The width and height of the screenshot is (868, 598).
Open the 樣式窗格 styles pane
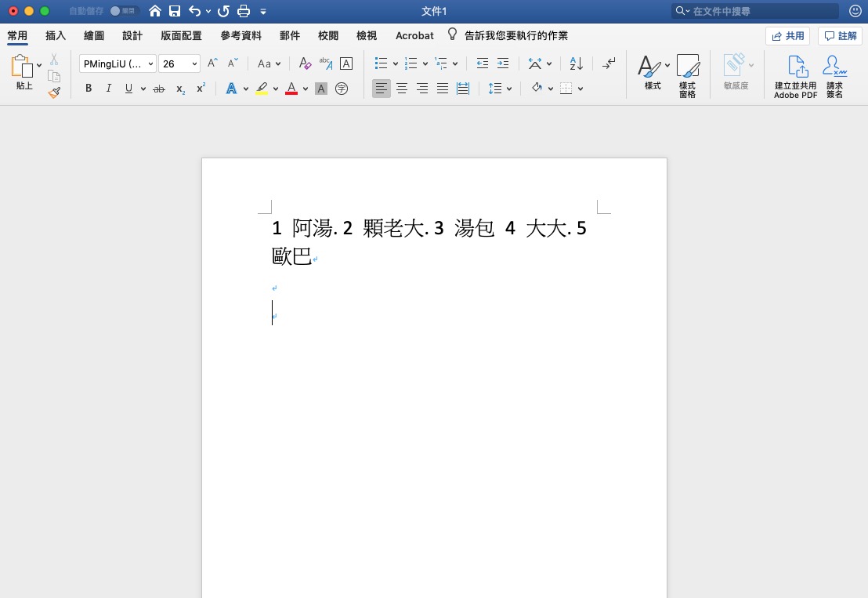(687, 76)
